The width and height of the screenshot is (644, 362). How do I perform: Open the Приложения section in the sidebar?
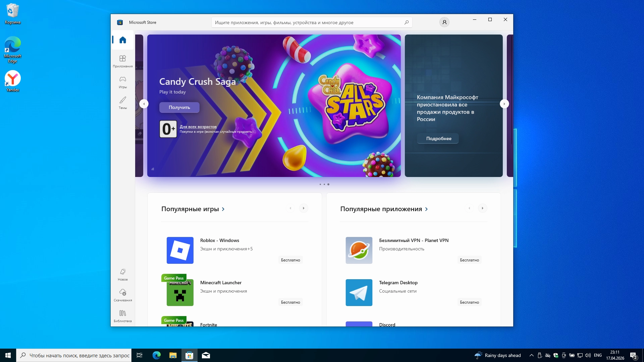(123, 61)
